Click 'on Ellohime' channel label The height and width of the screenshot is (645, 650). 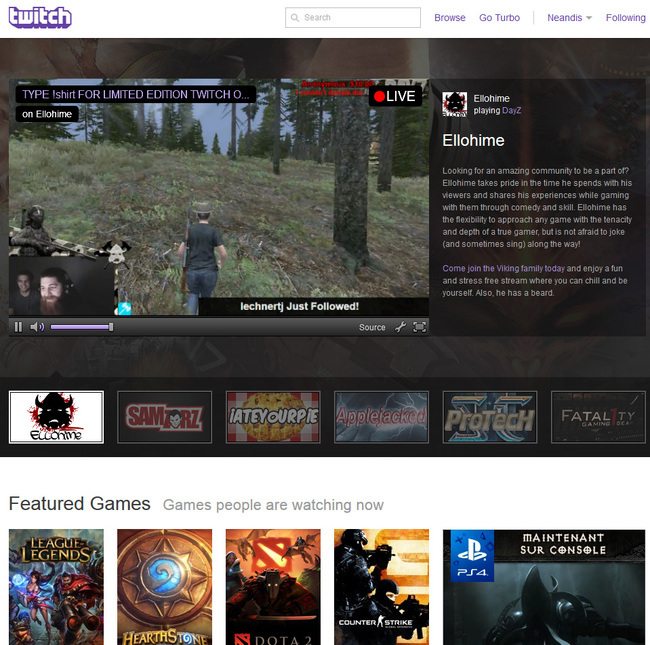pyautogui.click(x=47, y=114)
